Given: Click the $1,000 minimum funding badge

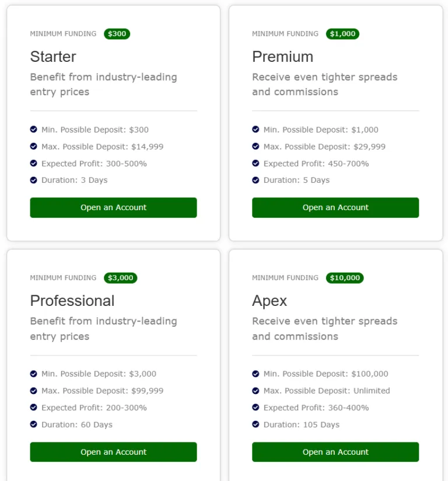Looking at the screenshot, I should 342,34.
